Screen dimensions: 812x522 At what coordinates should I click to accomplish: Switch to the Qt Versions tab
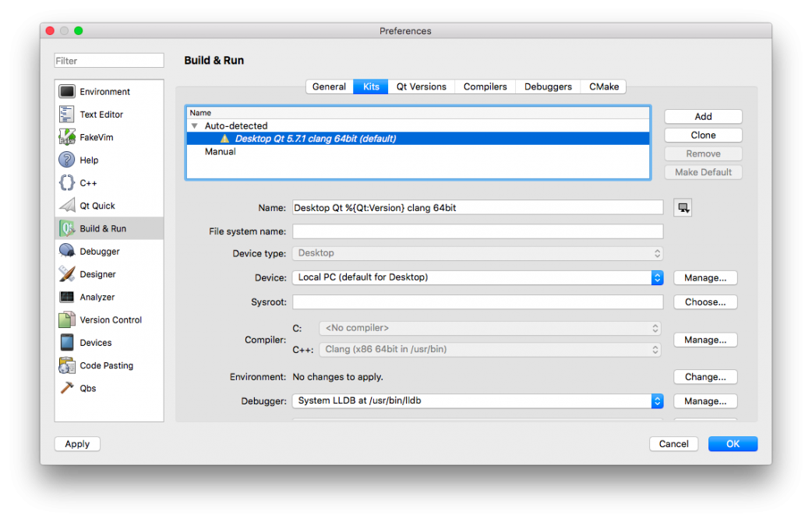pyautogui.click(x=421, y=86)
